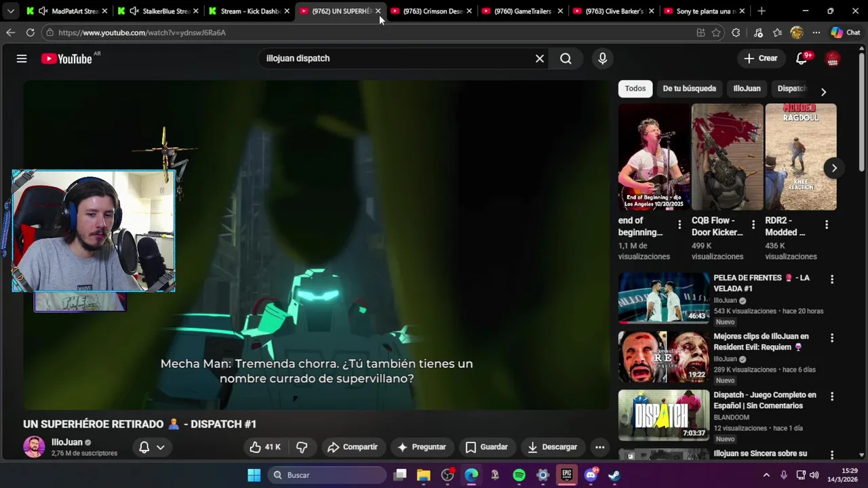Start voice search with the microphone
Screen dimensions: 868x488
tap(602, 58)
